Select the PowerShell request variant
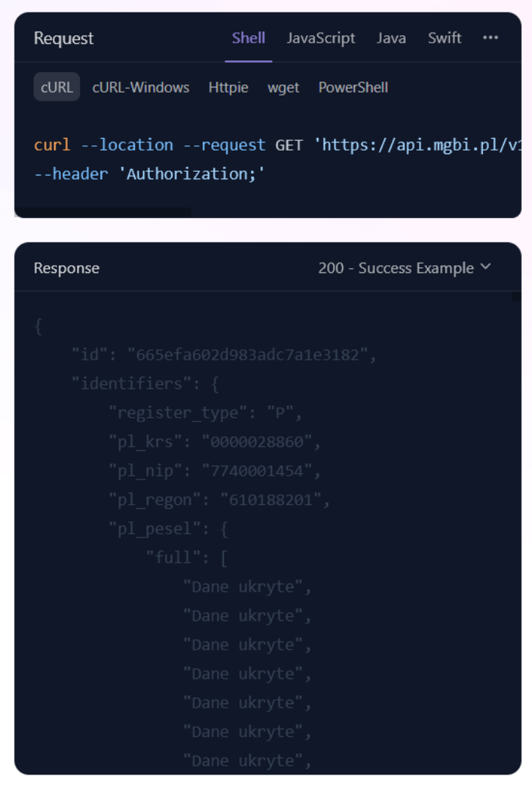The width and height of the screenshot is (532, 790). pyautogui.click(x=354, y=87)
